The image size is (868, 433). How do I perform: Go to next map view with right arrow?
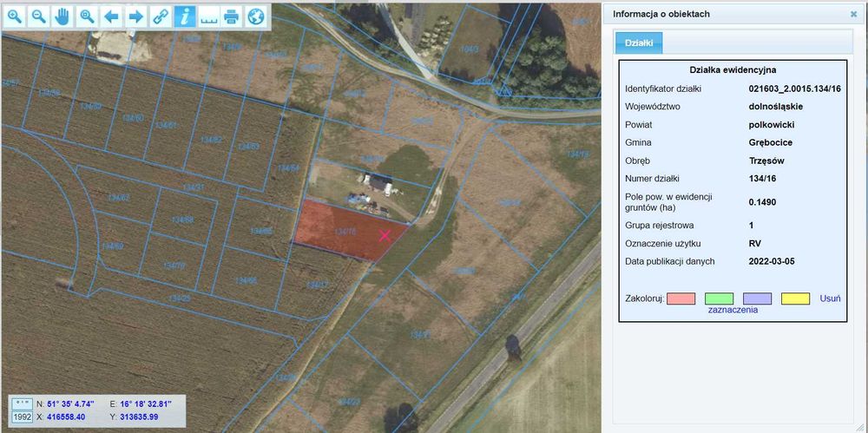click(x=135, y=17)
